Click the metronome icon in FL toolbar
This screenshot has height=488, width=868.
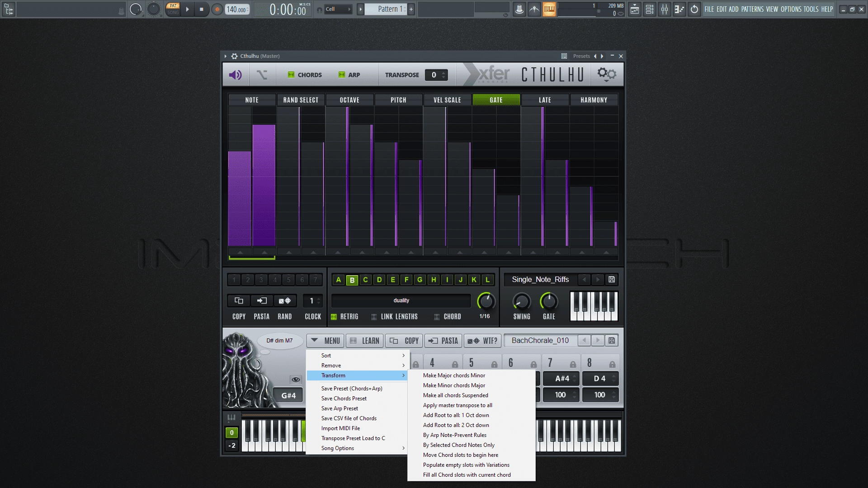[519, 9]
